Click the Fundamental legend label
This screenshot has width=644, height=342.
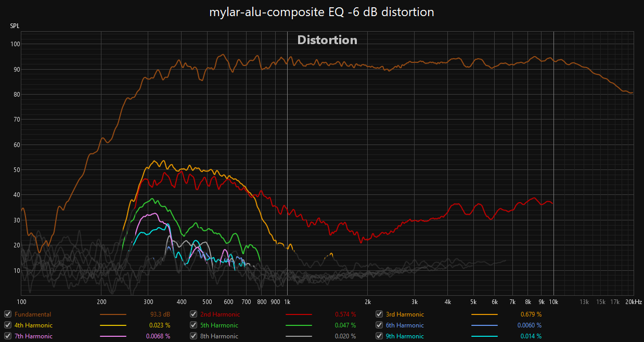tap(33, 314)
